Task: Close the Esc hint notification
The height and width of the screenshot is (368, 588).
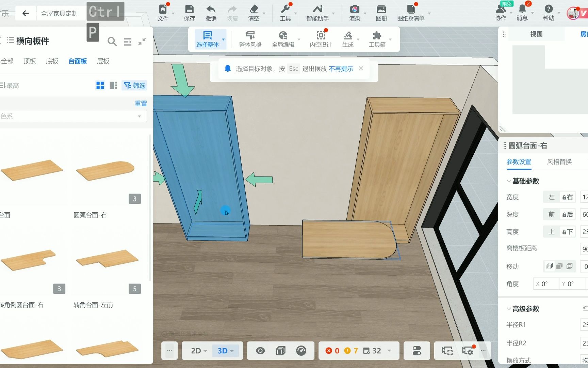Action: point(361,68)
